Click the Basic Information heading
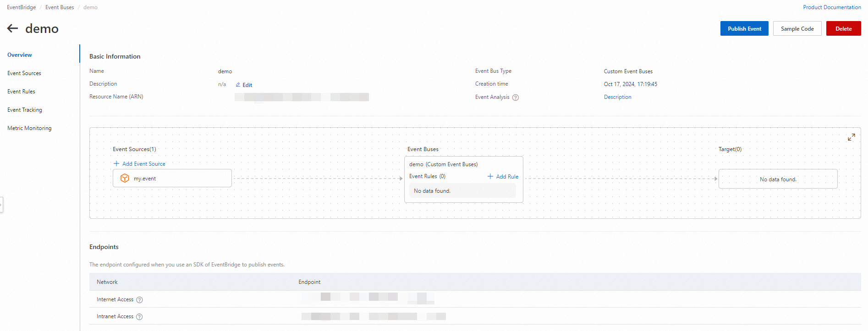This screenshot has width=868, height=331. 115,56
